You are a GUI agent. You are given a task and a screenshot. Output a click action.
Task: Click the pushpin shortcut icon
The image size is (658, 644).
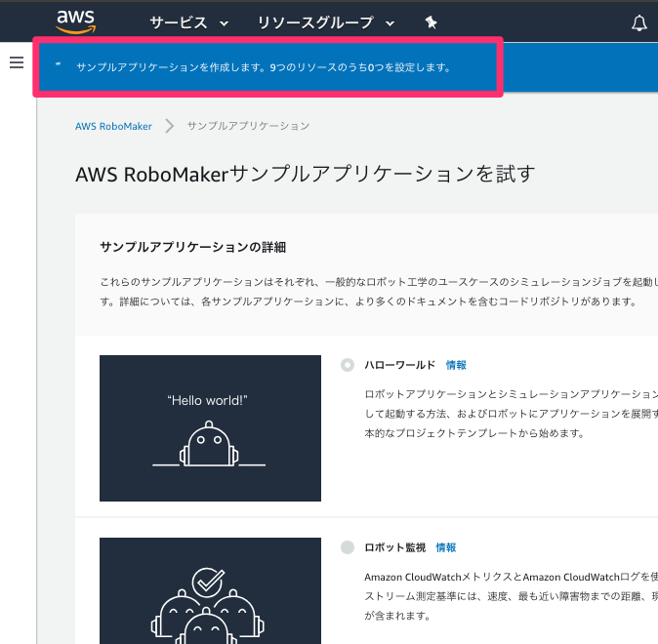[431, 22]
